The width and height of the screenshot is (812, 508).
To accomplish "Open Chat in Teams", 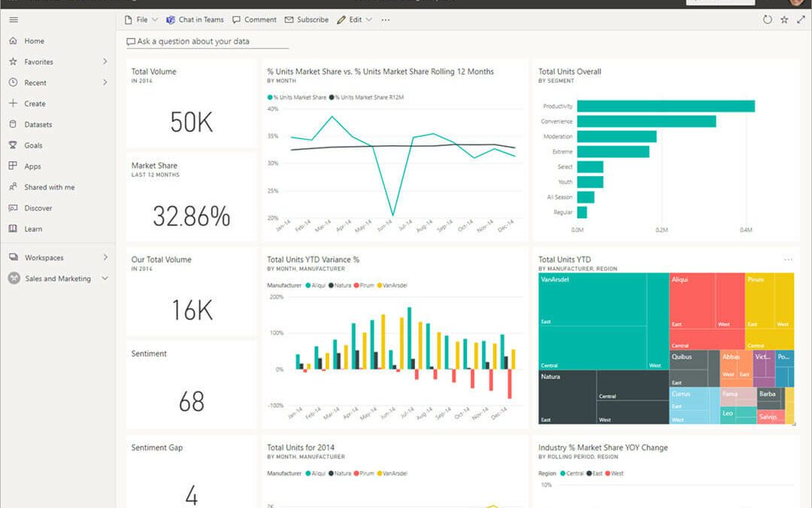I will [x=195, y=20].
